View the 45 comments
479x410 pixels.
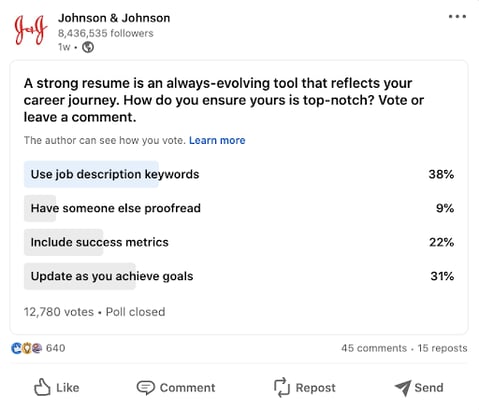(374, 348)
